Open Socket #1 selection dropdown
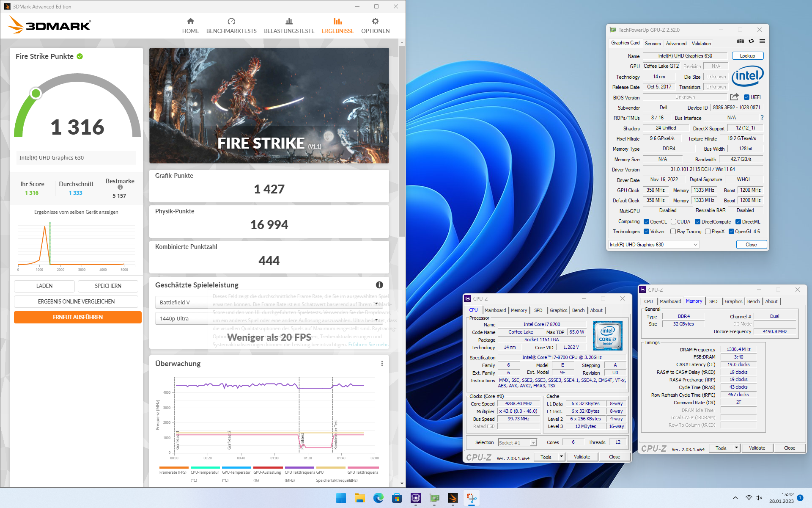The height and width of the screenshot is (508, 812). point(517,443)
